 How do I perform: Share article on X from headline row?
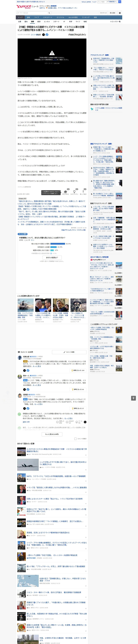[x=43, y=35]
